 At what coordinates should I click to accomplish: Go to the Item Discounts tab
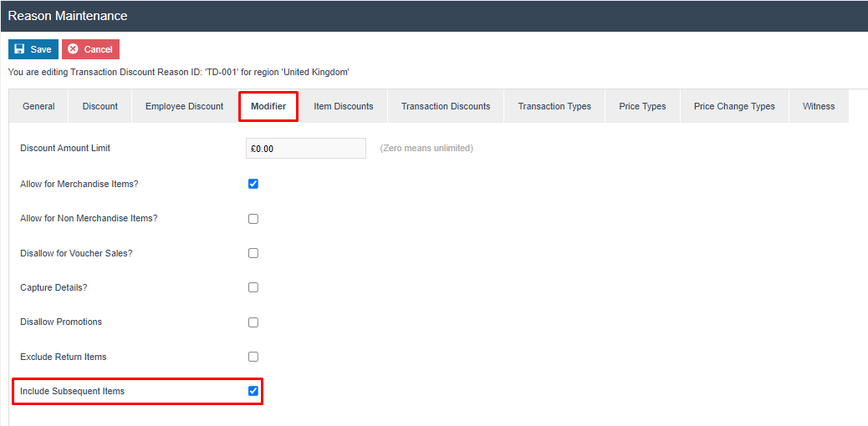point(343,106)
